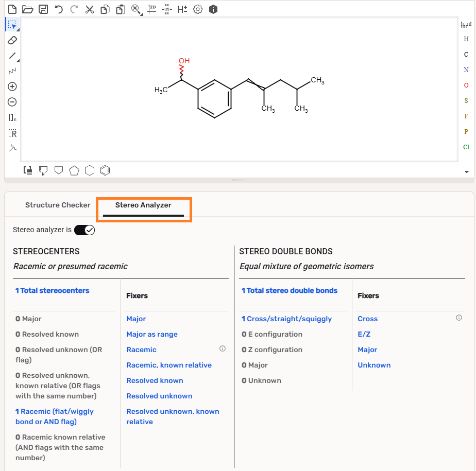Apply the E/Z double bond fixer
This screenshot has width=476, height=471.
364,334
